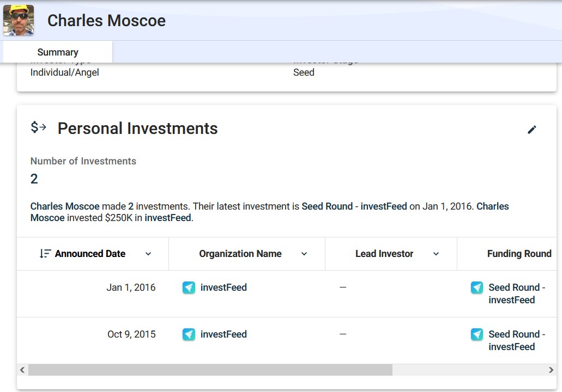Click the funding round logo in the Oct 9, 2015 row
This screenshot has width=562, height=392.
click(x=477, y=334)
